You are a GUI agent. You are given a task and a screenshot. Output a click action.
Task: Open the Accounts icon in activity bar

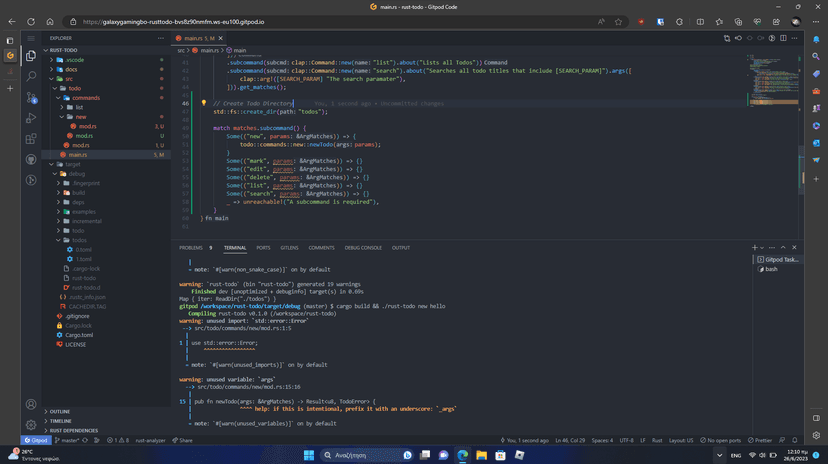click(x=31, y=405)
